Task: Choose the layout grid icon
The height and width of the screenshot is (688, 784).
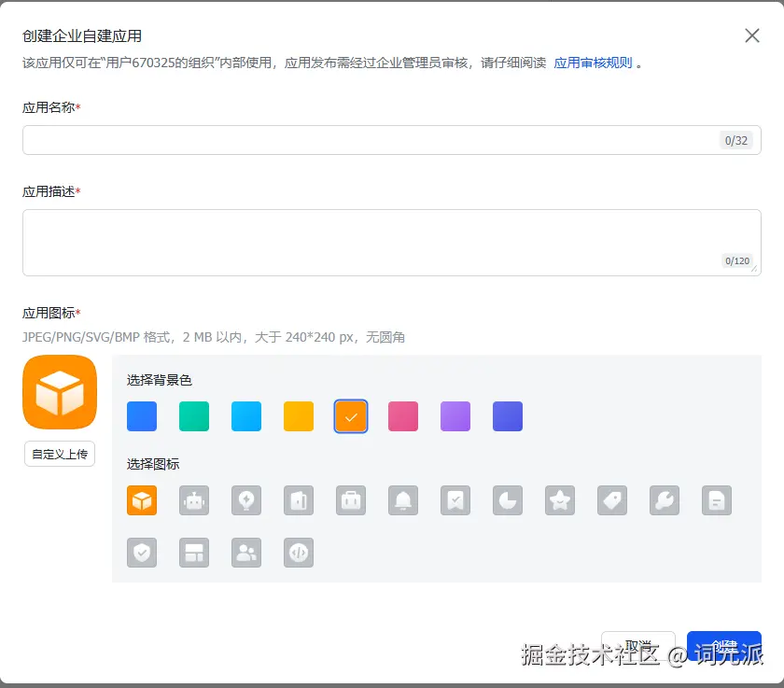Action: (194, 553)
